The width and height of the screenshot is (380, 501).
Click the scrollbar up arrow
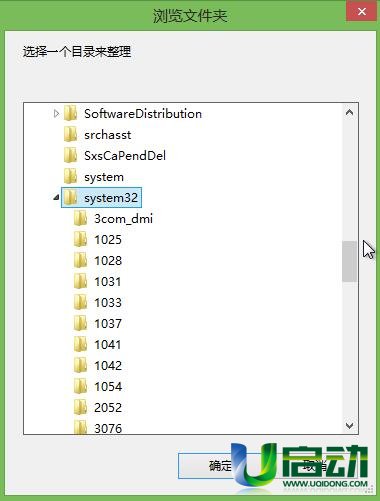(x=349, y=113)
